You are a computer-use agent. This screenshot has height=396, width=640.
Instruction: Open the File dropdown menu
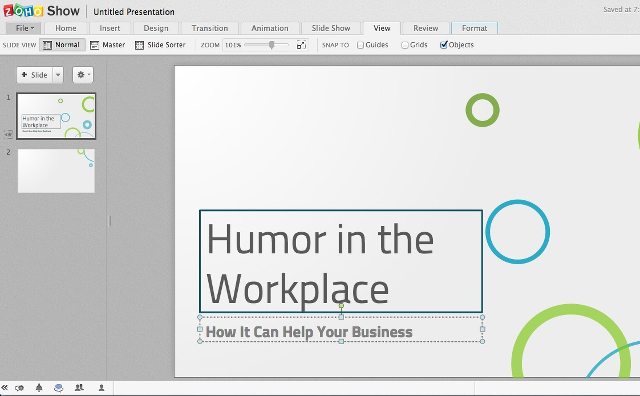pos(25,28)
